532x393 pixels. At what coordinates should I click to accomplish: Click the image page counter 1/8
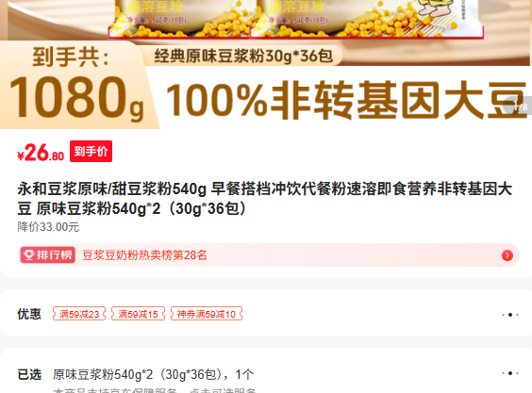[520, 106]
